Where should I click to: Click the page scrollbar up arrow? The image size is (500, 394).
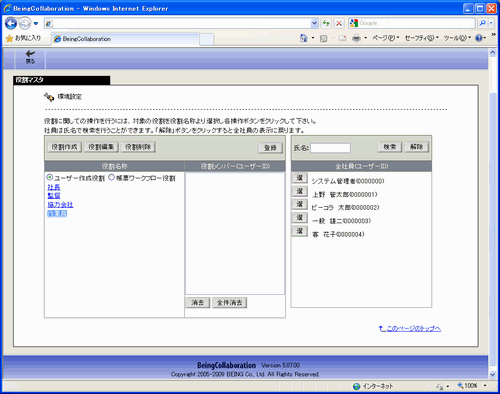click(492, 53)
